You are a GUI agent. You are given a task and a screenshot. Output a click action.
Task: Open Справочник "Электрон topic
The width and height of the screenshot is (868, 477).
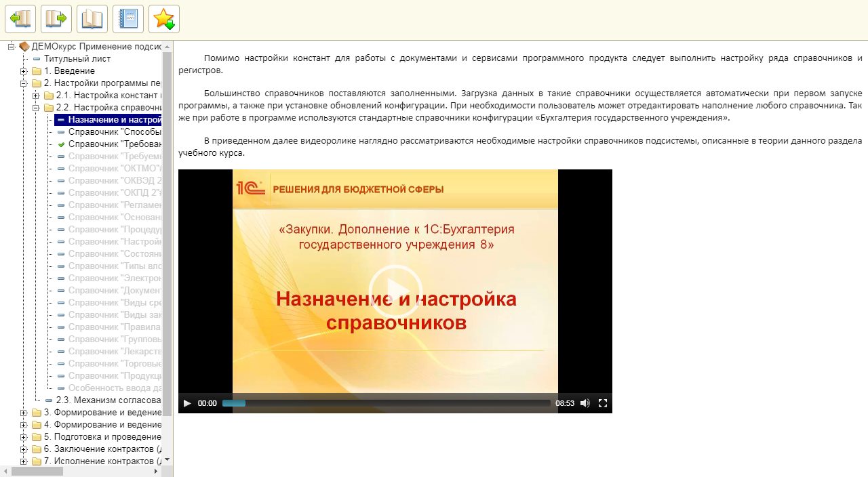[x=115, y=278]
